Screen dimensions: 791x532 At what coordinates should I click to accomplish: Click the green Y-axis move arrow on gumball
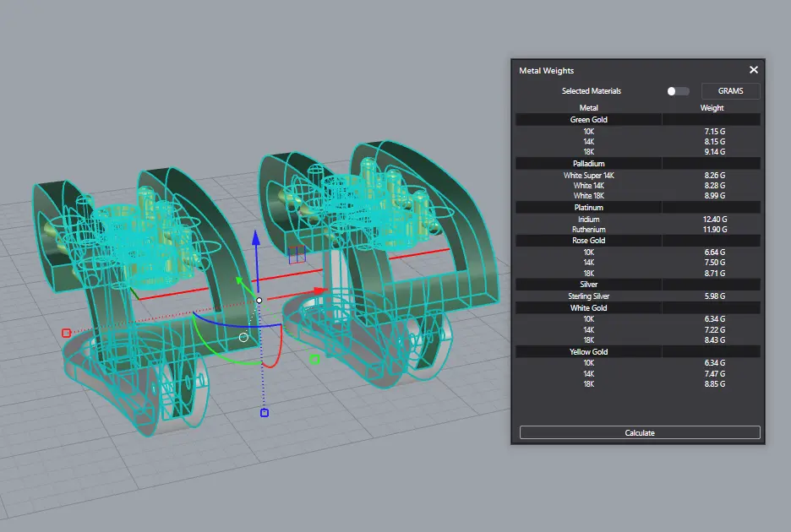(240, 280)
